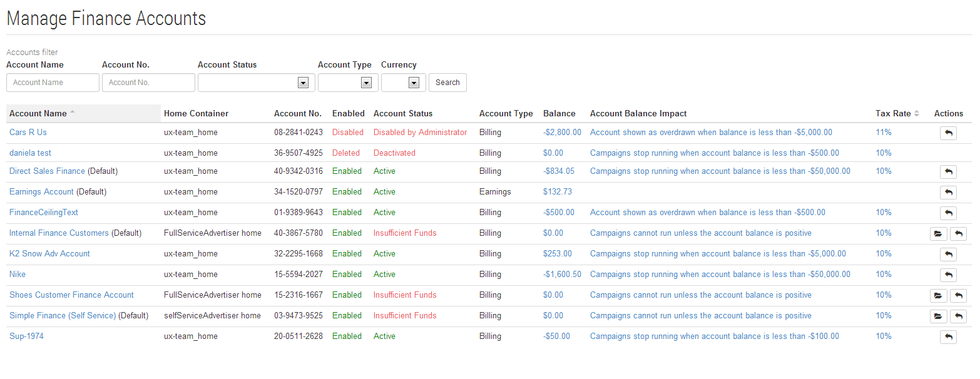Sort by Tax Rate column arrows
This screenshot has height=379, width=980.
[x=917, y=113]
